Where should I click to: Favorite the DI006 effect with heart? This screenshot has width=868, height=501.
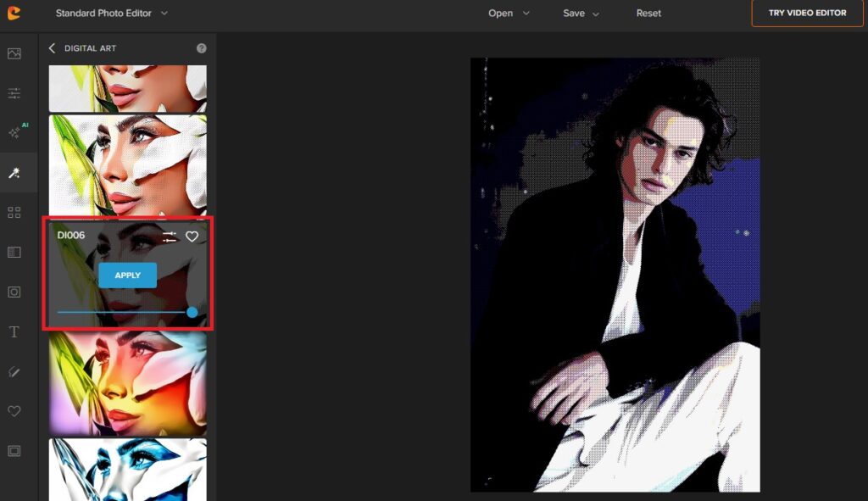(192, 237)
